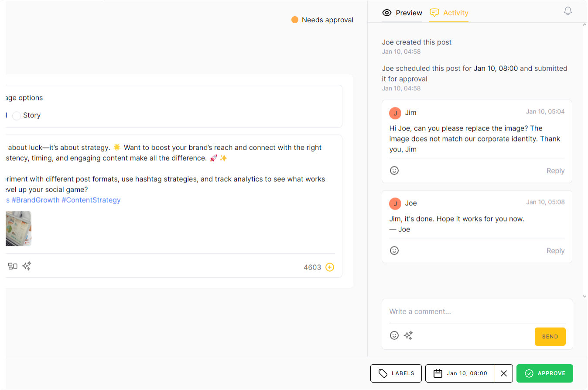This screenshot has height=390, width=588.
Task: Switch to the Activity tab
Action: coord(449,13)
